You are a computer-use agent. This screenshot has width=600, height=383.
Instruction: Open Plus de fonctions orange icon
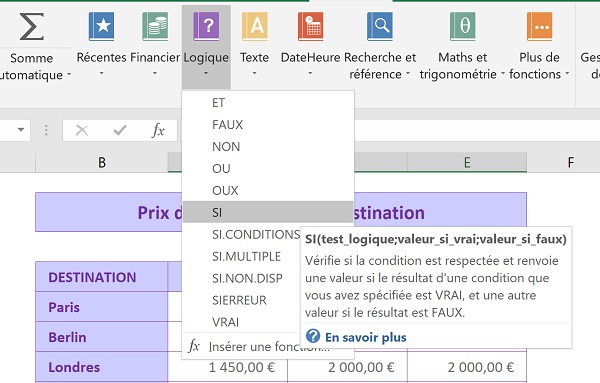click(x=540, y=26)
